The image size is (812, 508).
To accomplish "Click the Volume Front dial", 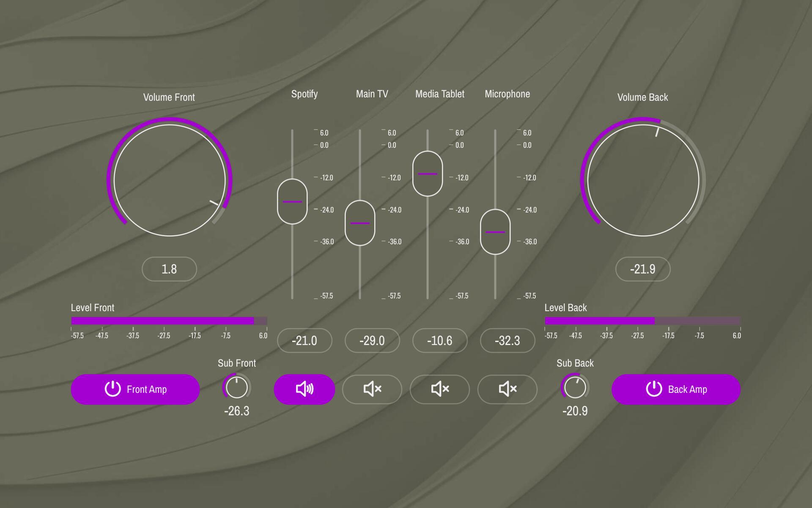I will point(169,180).
